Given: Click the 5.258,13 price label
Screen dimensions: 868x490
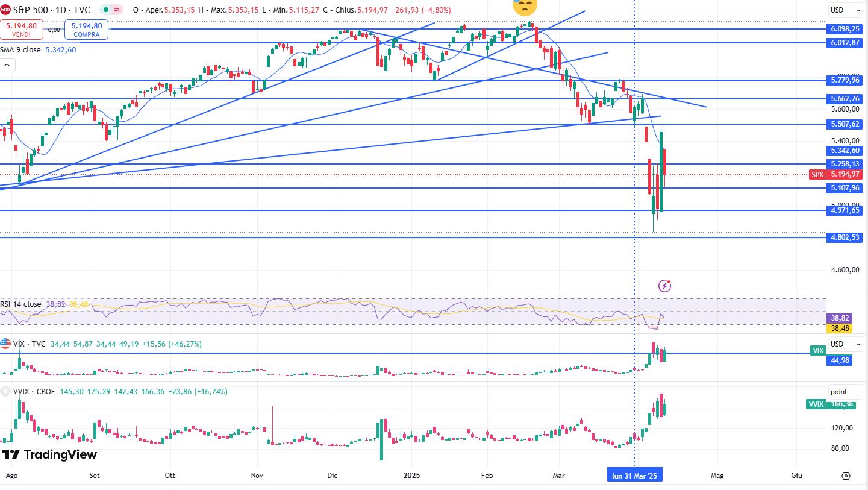Looking at the screenshot, I should pyautogui.click(x=845, y=163).
